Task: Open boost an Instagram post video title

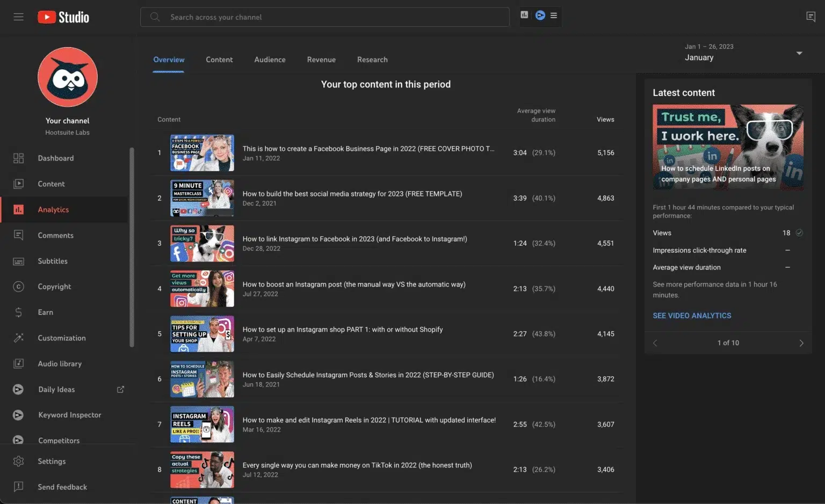Action: [354, 284]
